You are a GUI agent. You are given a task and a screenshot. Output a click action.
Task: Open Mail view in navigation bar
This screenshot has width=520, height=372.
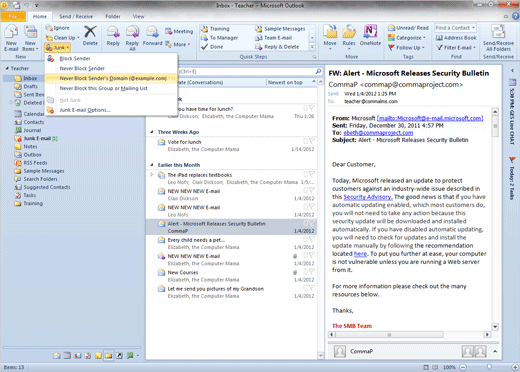[x=57, y=356]
